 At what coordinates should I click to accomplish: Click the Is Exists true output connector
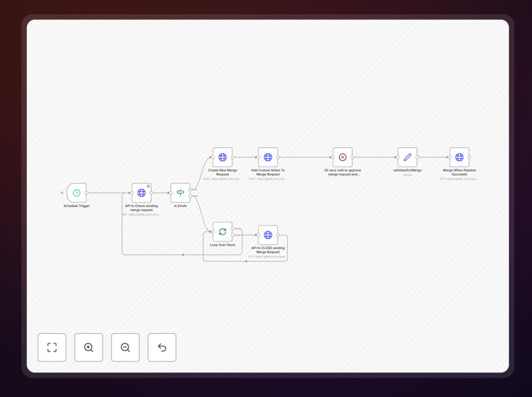[190, 189]
